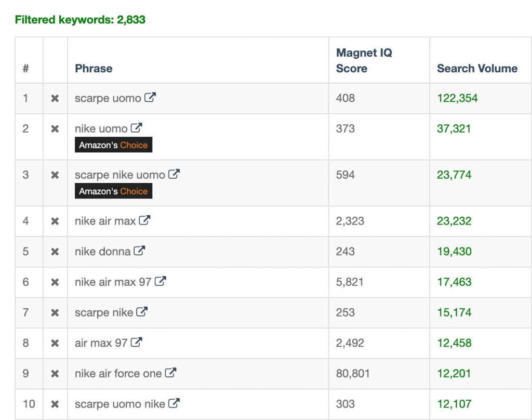Screen dimensions: 532x420
Task: Remove the 'scarpe uomo' keyword row
Action: point(55,98)
